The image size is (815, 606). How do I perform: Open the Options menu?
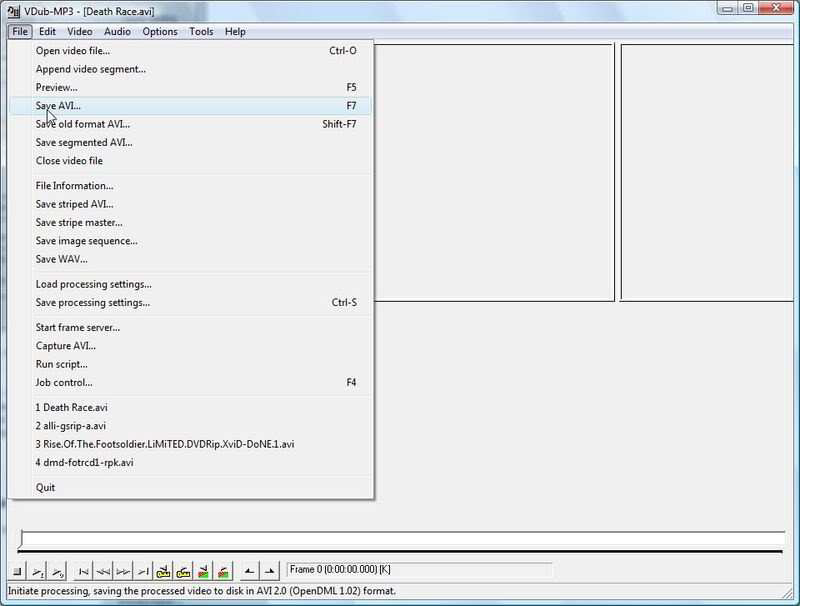tap(160, 32)
